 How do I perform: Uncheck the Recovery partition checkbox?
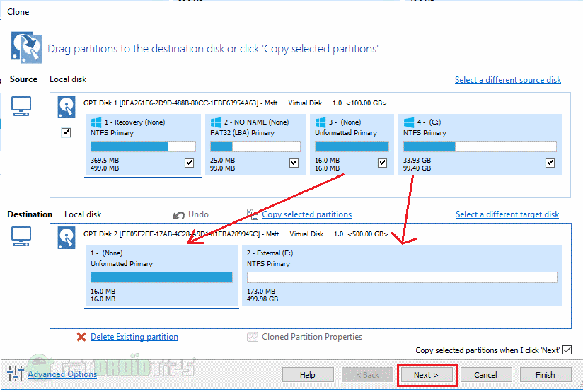(189, 163)
